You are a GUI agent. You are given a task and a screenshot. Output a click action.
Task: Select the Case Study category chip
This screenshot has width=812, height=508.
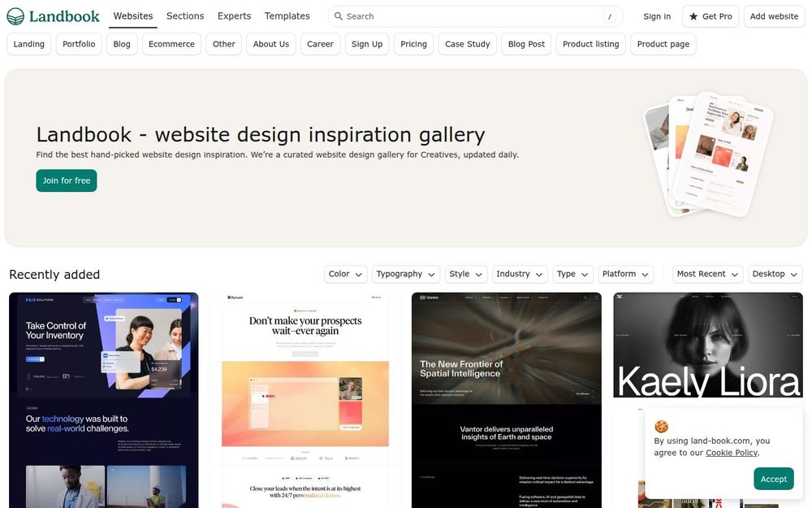coord(467,44)
